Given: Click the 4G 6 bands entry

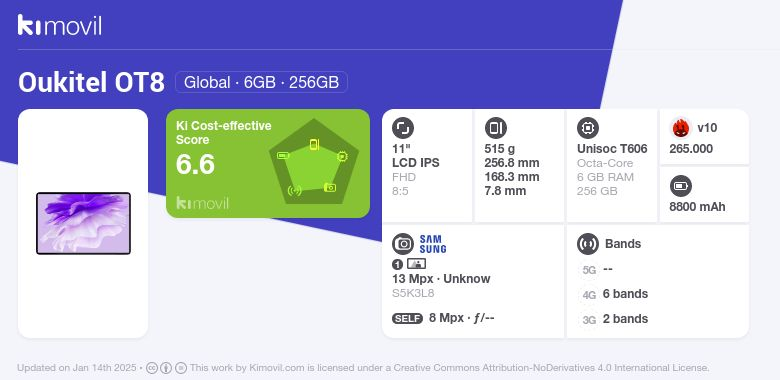Looking at the screenshot, I should (x=615, y=294).
